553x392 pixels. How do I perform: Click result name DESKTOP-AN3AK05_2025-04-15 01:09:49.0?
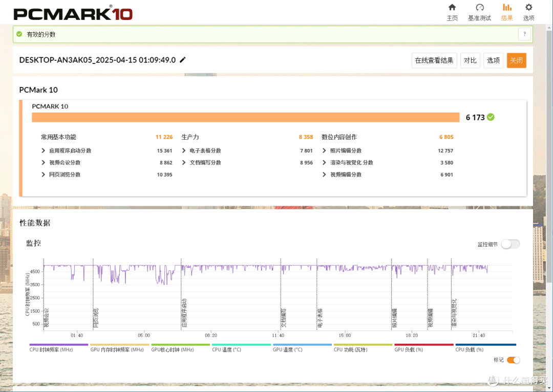pos(97,60)
